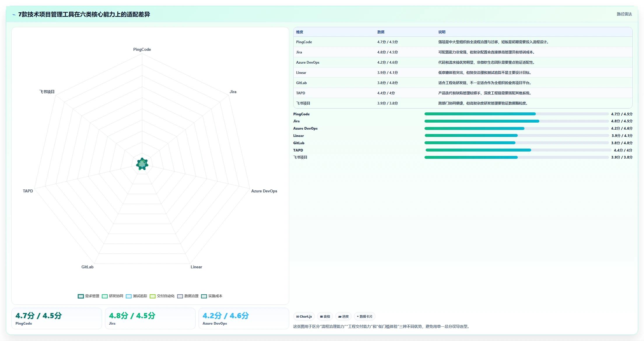
Task: Open the Jira 4.8分 / 4.5分 summary card
Action: [150, 319]
